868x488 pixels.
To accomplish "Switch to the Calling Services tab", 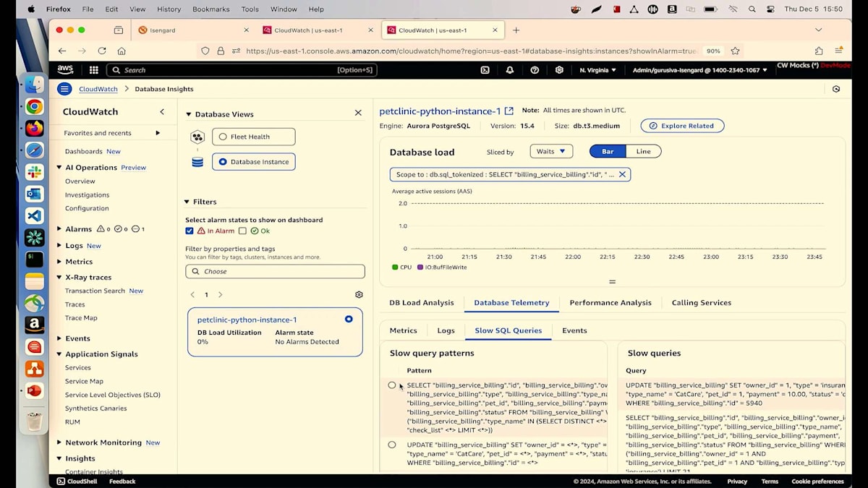I will pos(702,303).
